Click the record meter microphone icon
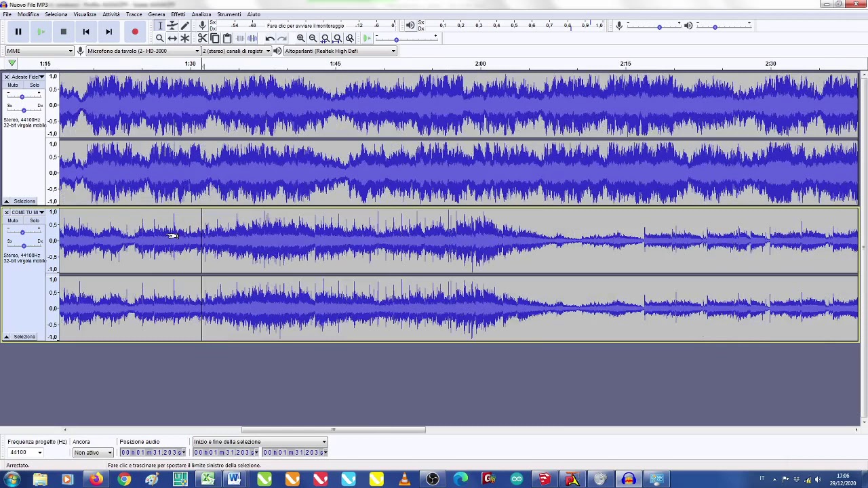Screen dimensions: 868x488 tap(202, 26)
